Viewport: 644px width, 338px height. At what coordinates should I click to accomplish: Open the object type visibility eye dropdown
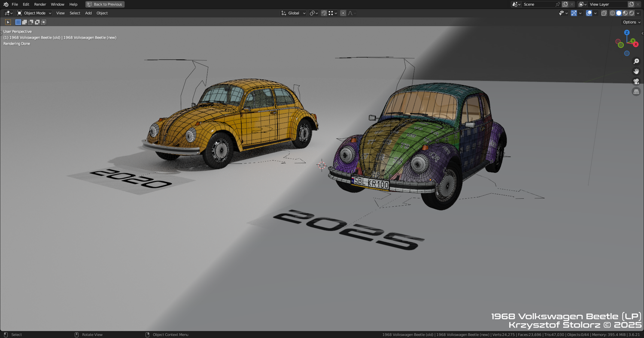click(563, 13)
